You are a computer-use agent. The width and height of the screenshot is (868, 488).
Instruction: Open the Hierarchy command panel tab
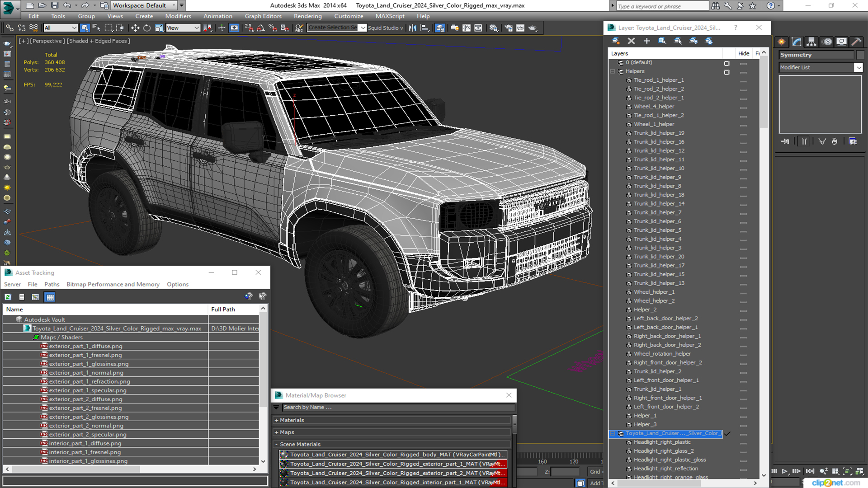point(812,42)
